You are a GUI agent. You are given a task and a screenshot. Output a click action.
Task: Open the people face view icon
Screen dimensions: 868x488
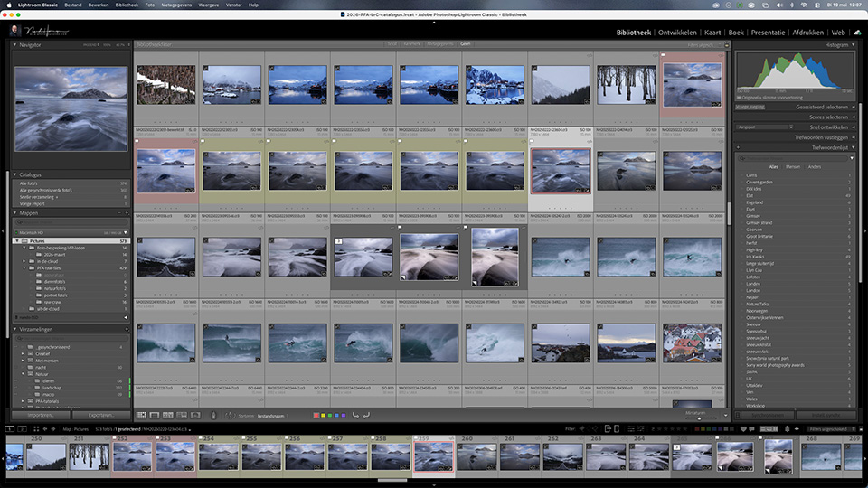click(195, 415)
